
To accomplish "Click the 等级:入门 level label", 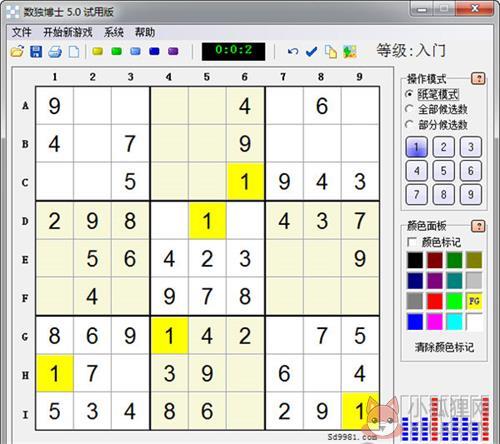I will pyautogui.click(x=411, y=51).
